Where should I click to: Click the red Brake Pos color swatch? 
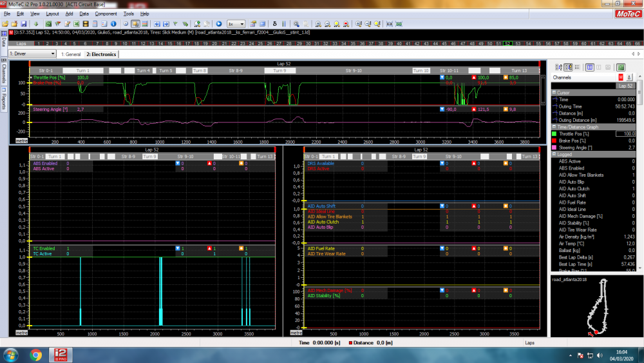coord(554,141)
